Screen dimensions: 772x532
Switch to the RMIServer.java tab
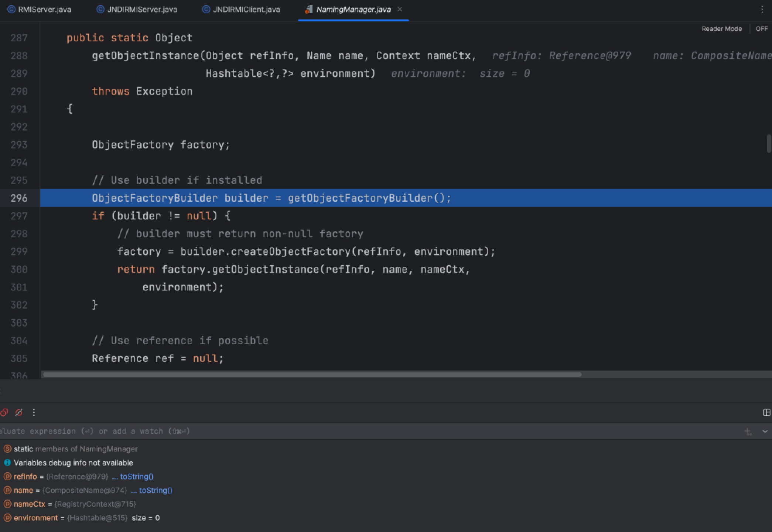(x=40, y=10)
